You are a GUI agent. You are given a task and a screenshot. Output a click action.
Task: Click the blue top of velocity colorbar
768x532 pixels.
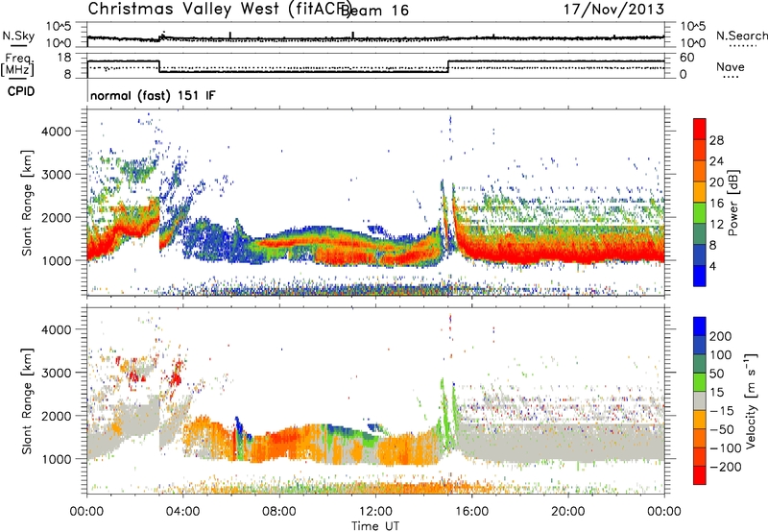(x=700, y=326)
